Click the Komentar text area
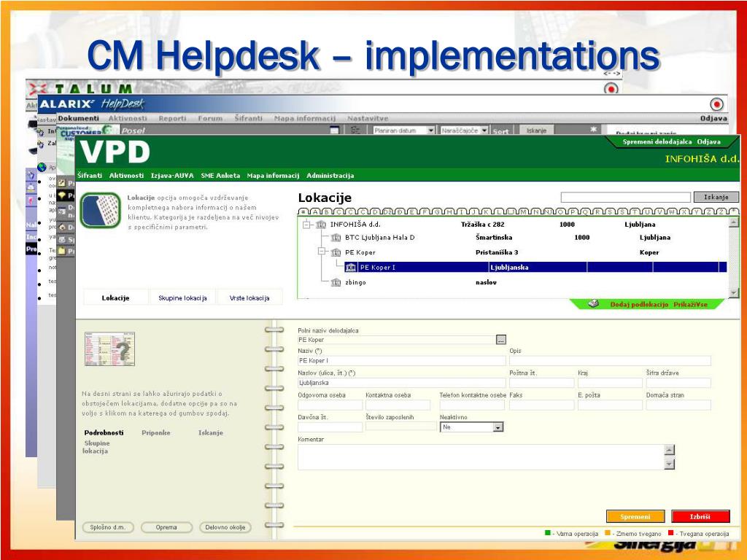Viewport: 747px width, 560px height. pos(481,457)
